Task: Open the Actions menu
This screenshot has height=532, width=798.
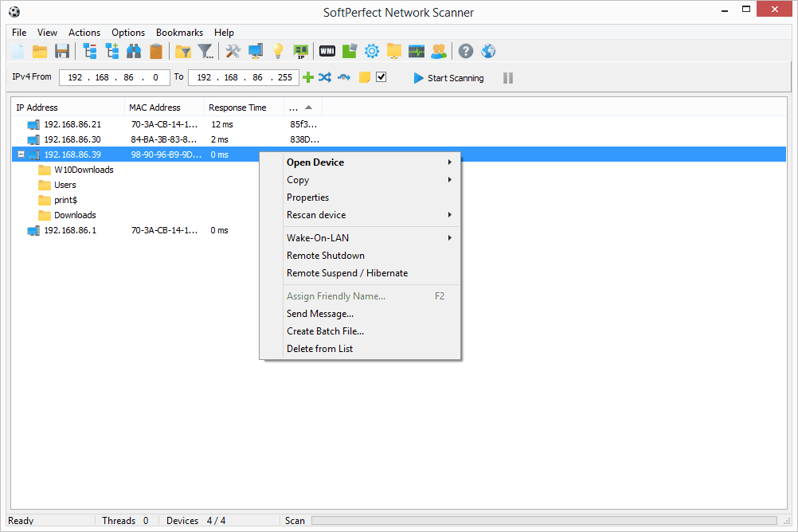Action: point(84,32)
